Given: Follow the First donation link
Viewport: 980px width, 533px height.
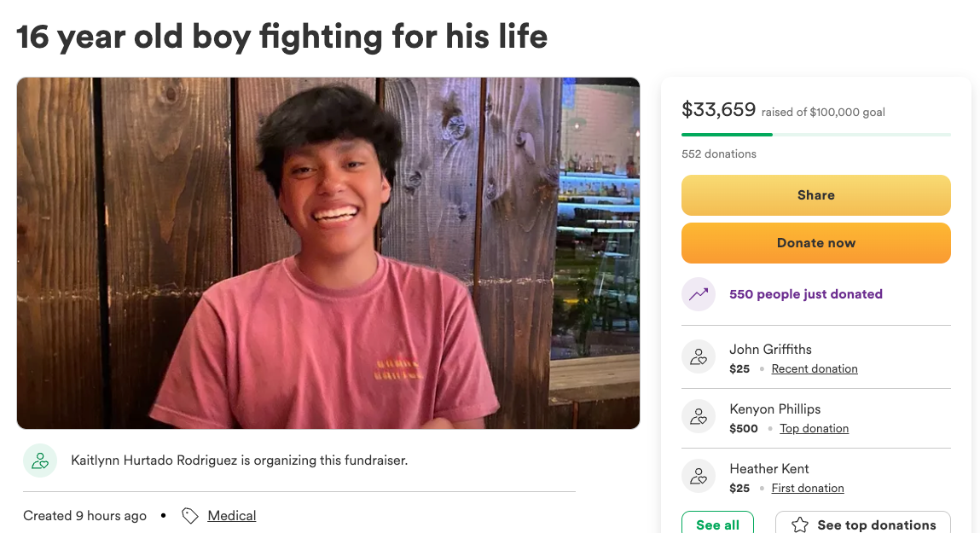Looking at the screenshot, I should pos(808,489).
